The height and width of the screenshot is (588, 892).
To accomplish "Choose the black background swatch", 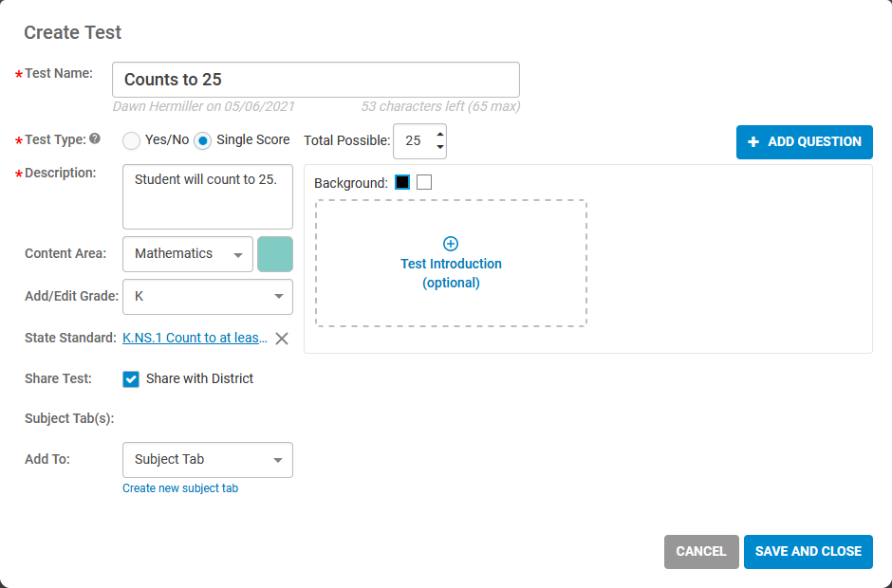I will coord(402,182).
